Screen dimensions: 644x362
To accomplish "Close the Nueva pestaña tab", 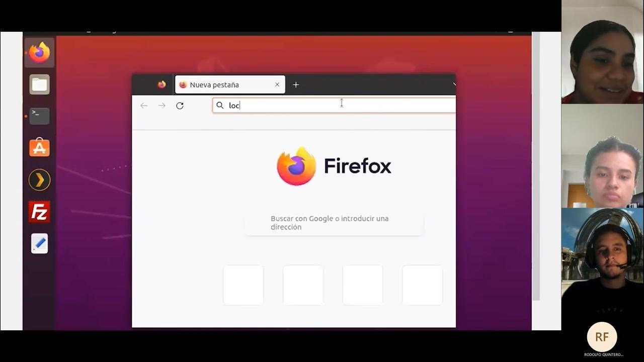I will click(x=277, y=85).
